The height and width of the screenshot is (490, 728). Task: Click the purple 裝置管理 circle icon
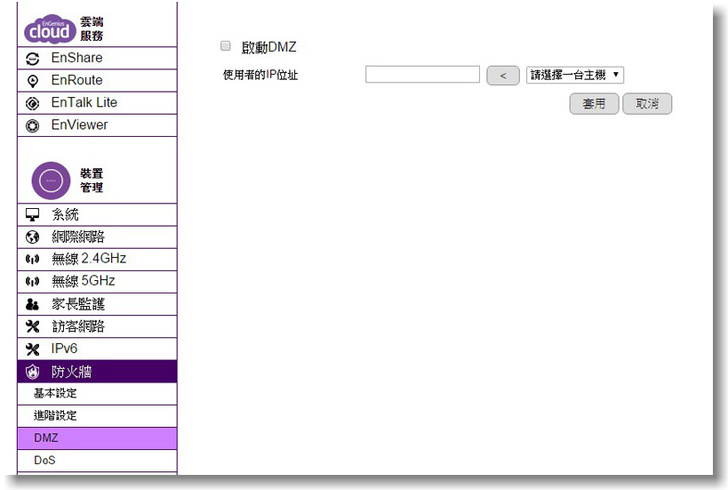tap(50, 180)
